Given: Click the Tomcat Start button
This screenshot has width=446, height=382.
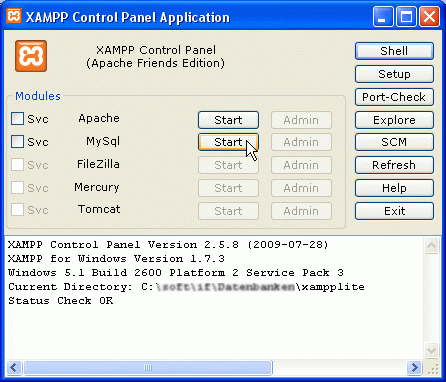Looking at the screenshot, I should point(228,211).
